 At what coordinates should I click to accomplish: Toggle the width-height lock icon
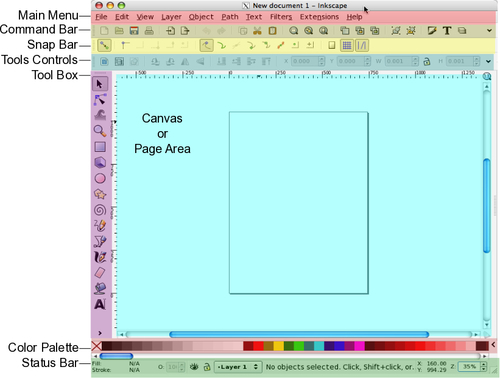(x=427, y=61)
